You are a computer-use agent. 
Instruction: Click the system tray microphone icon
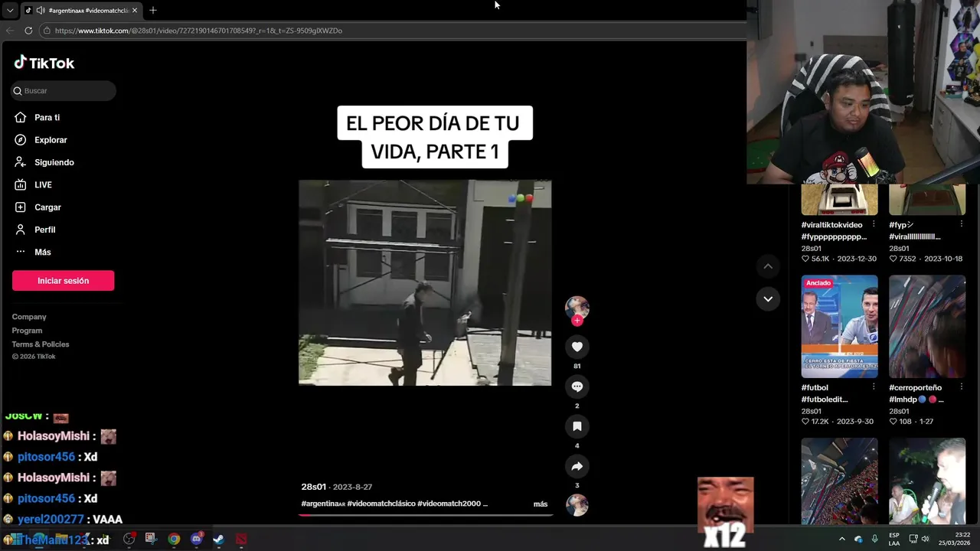click(874, 539)
